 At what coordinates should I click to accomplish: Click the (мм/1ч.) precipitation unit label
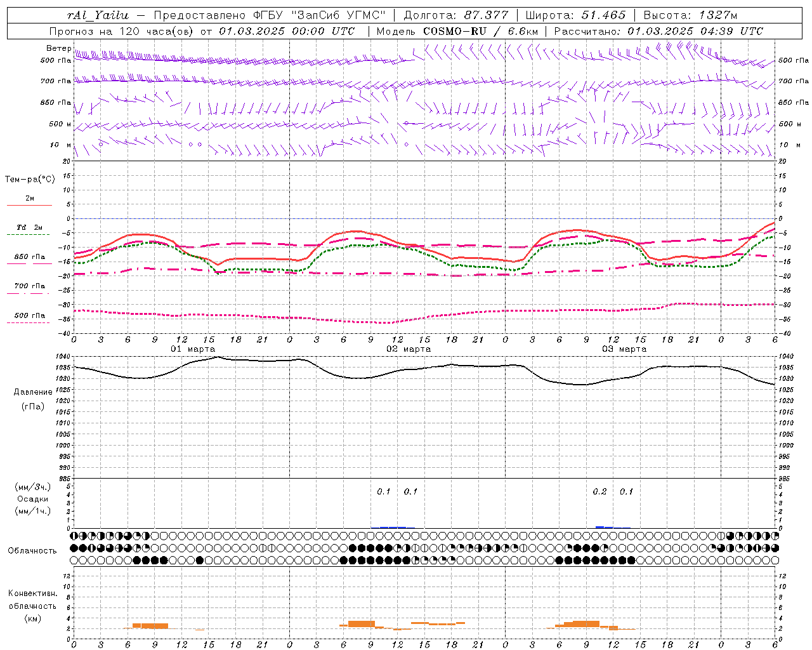coord(33,511)
